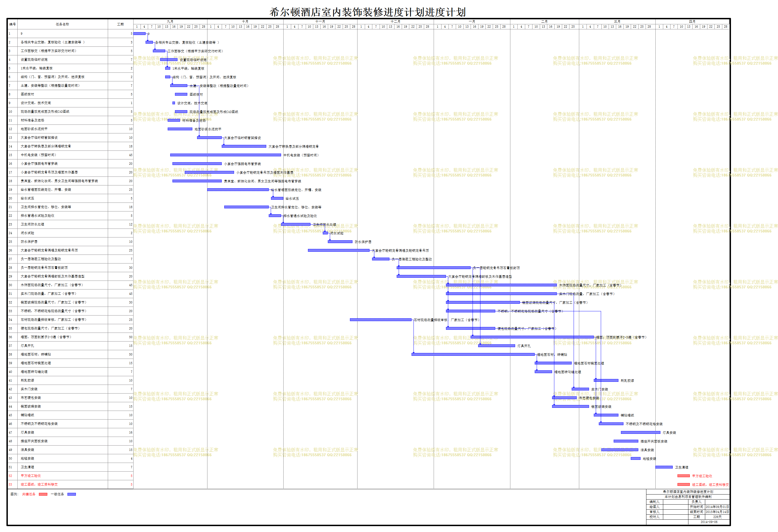This screenshot has width=778, height=532.
Task: Click the 审核人 label in the title block
Action: (x=655, y=512)
